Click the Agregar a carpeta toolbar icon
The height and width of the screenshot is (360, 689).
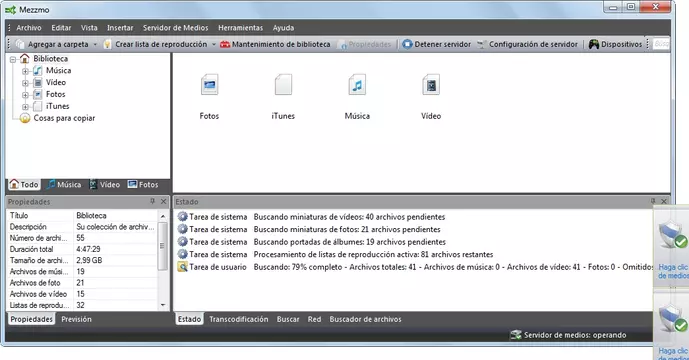point(20,44)
